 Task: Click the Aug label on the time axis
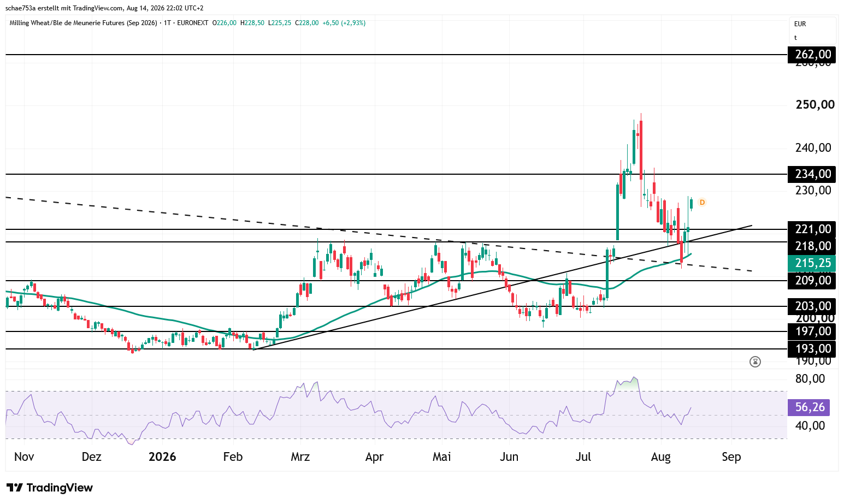[x=661, y=457]
